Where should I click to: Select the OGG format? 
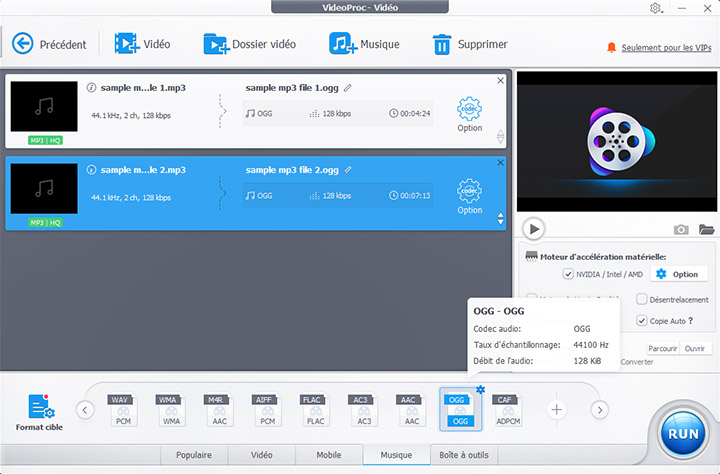(460, 410)
